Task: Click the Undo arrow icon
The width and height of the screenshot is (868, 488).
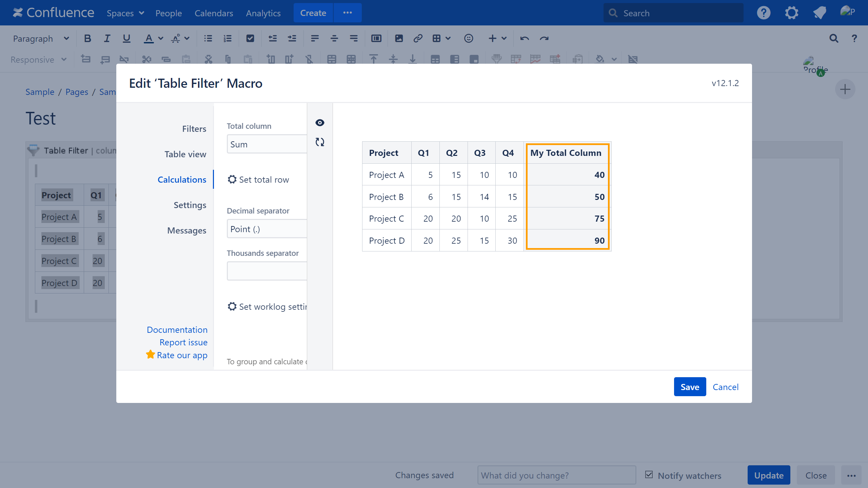Action: (x=525, y=38)
